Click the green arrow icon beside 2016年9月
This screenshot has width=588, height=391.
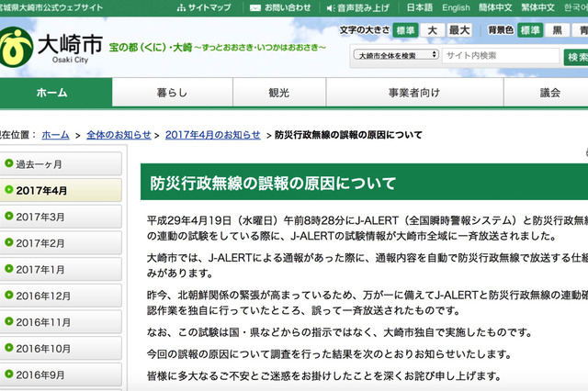(9, 374)
